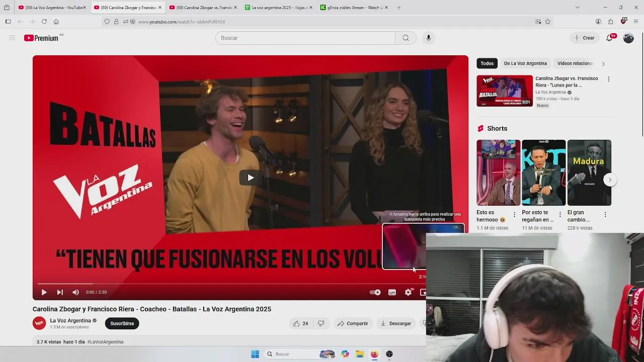Click the browser back arrow

(x=20, y=22)
